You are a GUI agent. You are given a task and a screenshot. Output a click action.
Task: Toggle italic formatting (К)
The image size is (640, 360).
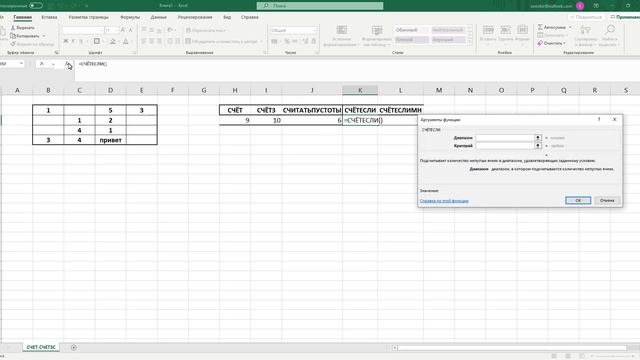73,41
